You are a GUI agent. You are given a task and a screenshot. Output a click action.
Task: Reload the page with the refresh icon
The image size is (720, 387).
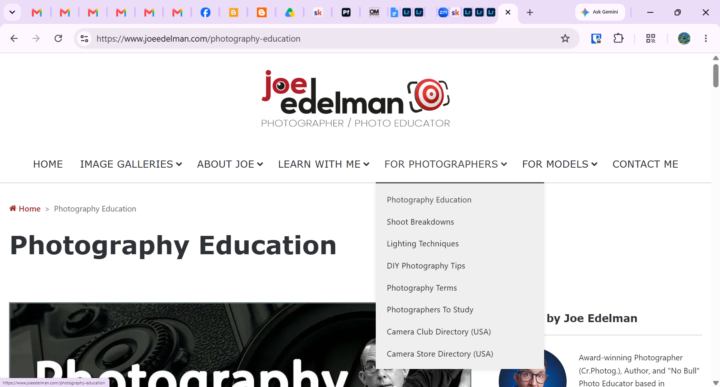pyautogui.click(x=58, y=39)
